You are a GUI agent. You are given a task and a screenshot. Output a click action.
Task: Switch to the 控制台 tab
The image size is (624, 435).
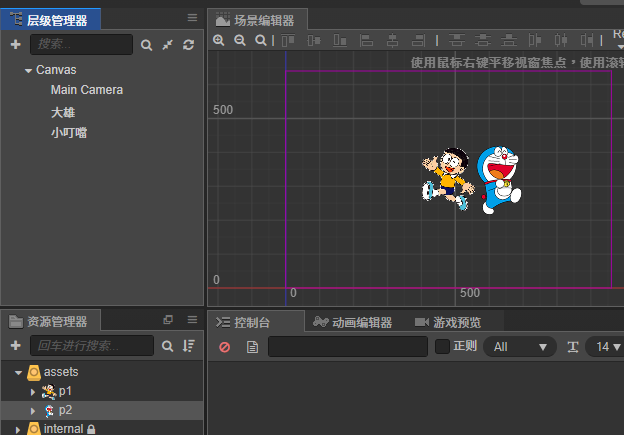pyautogui.click(x=256, y=322)
